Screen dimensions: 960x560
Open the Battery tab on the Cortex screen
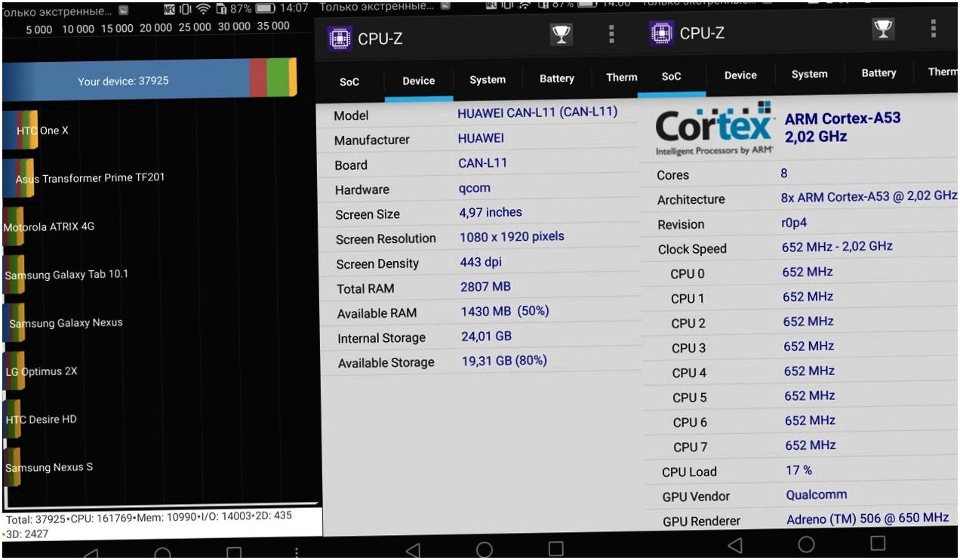[x=878, y=72]
